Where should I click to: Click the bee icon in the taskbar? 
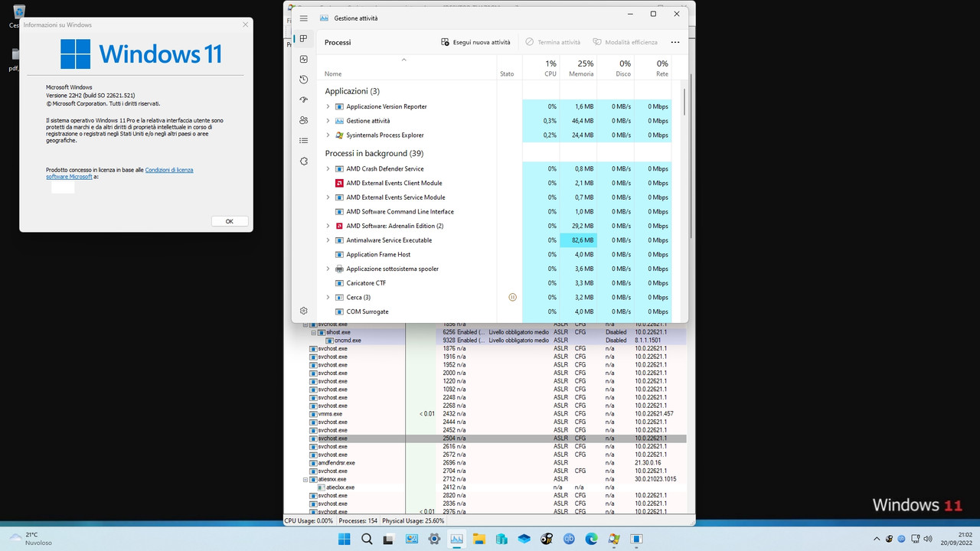(547, 539)
